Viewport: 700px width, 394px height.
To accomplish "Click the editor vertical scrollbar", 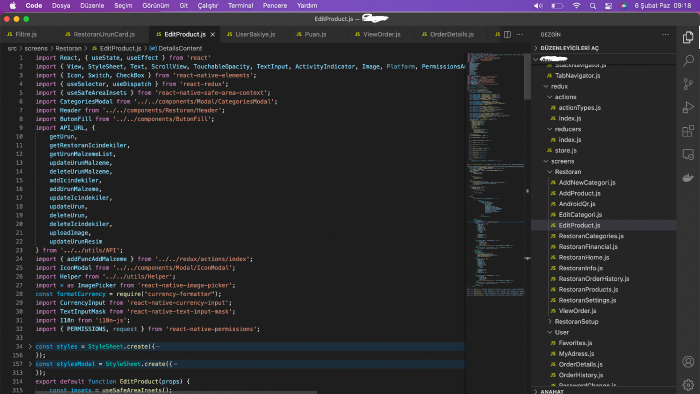I will pos(527,76).
